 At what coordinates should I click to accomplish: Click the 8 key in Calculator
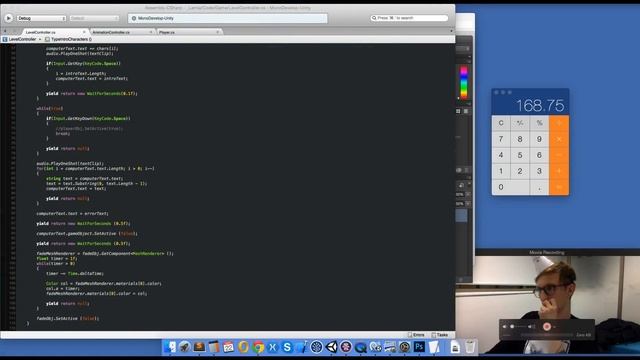(520, 139)
